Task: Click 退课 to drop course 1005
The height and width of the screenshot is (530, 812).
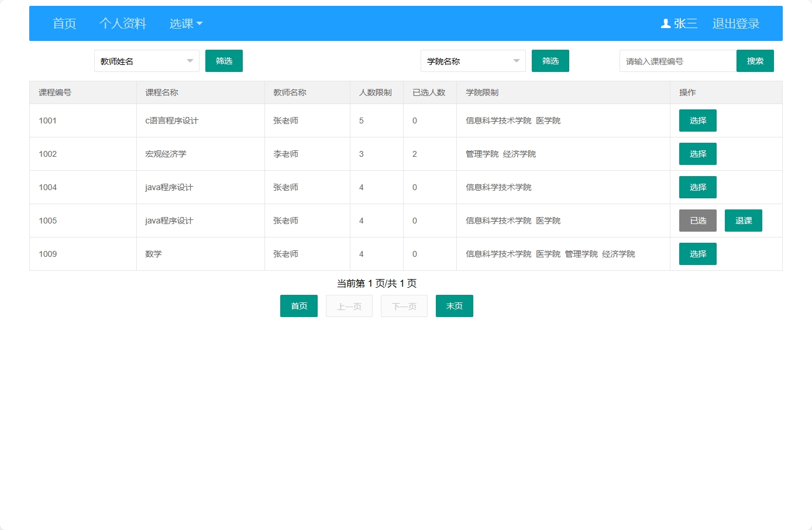Action: [743, 221]
